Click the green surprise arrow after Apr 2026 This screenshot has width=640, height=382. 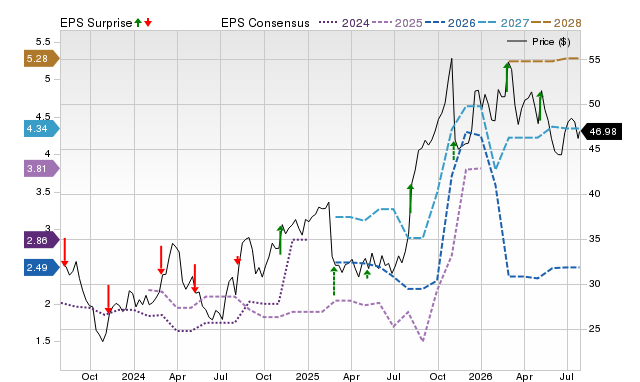pyautogui.click(x=540, y=106)
